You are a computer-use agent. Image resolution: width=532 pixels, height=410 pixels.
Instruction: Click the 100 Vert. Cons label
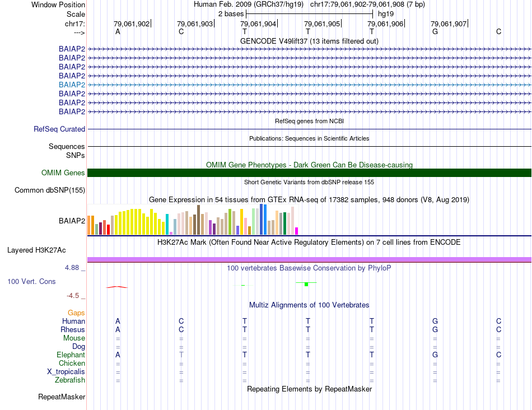(31, 281)
